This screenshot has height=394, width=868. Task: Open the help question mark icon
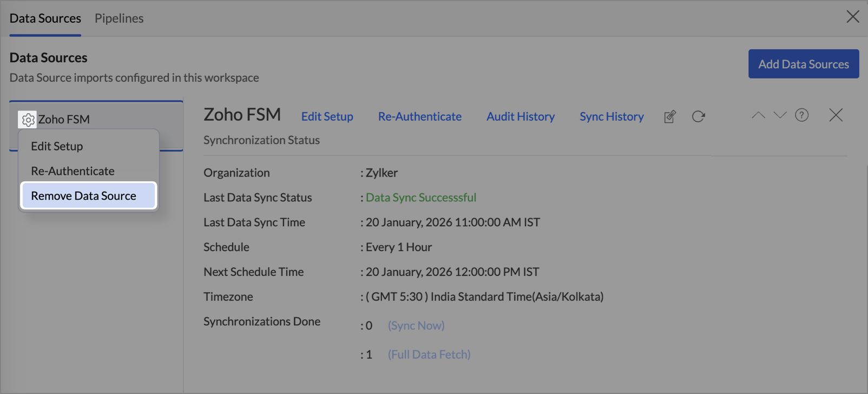801,115
